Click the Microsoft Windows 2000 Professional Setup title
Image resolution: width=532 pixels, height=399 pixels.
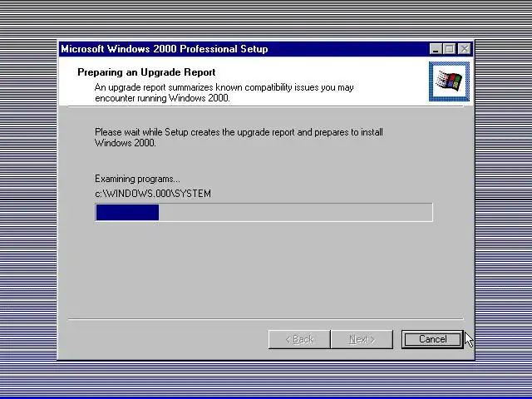pos(165,49)
